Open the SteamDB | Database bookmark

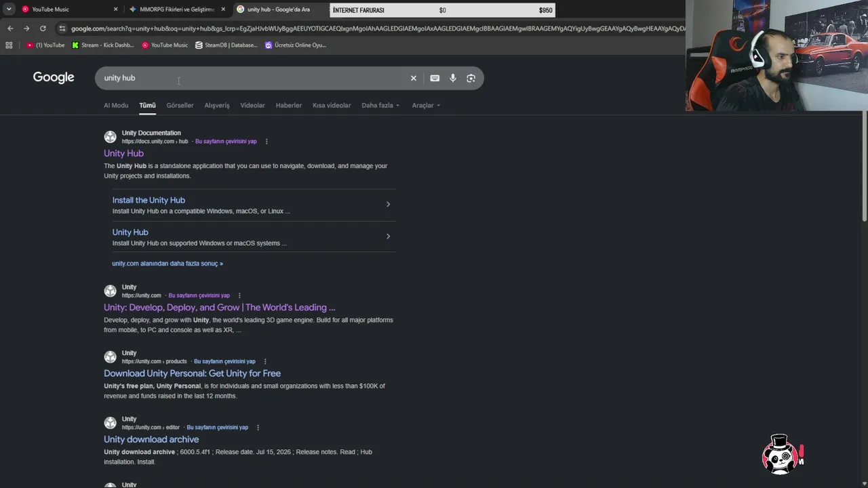[x=226, y=45]
